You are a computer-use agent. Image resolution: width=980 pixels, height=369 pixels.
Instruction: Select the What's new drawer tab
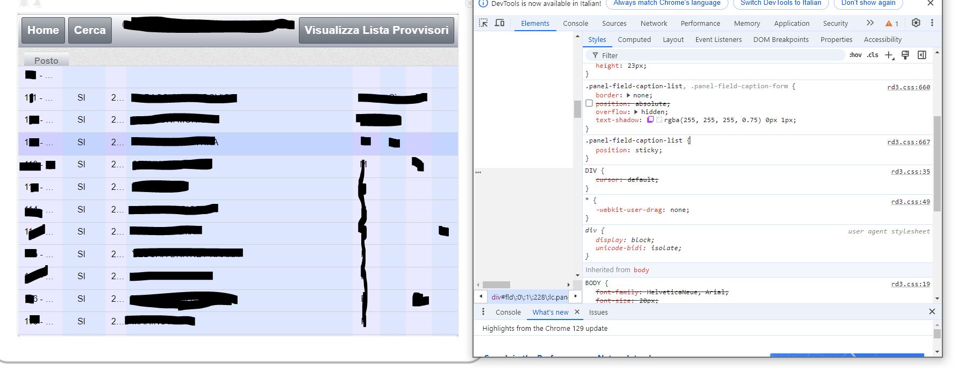(550, 312)
